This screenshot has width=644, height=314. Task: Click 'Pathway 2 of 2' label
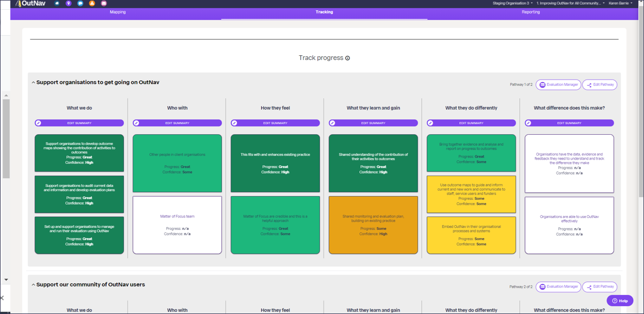[521, 287]
